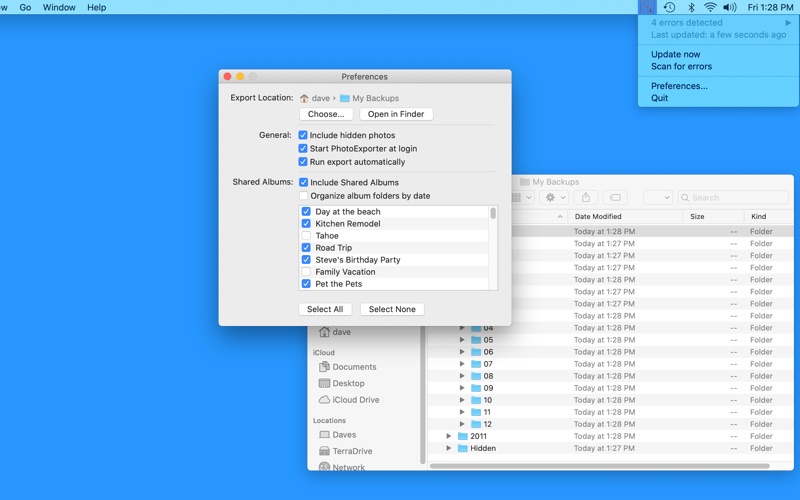Select Daves location in Finder sidebar

[338, 435]
